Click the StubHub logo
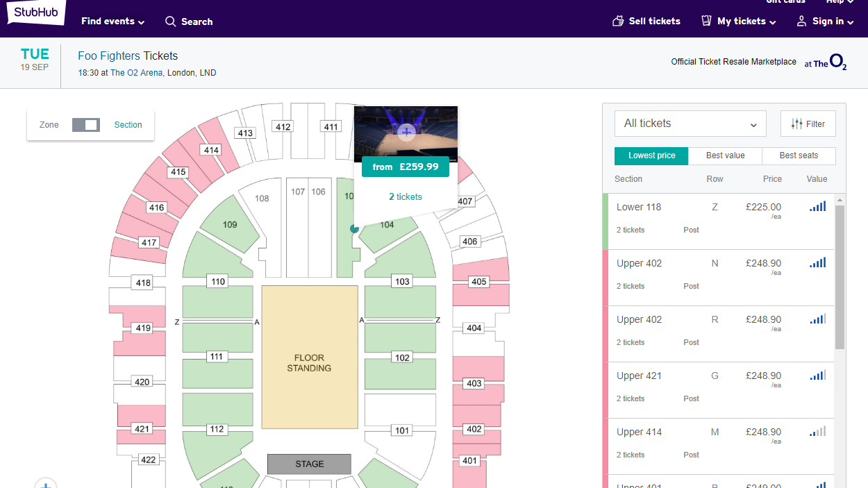Screen dimensions: 868x488 click(x=35, y=12)
